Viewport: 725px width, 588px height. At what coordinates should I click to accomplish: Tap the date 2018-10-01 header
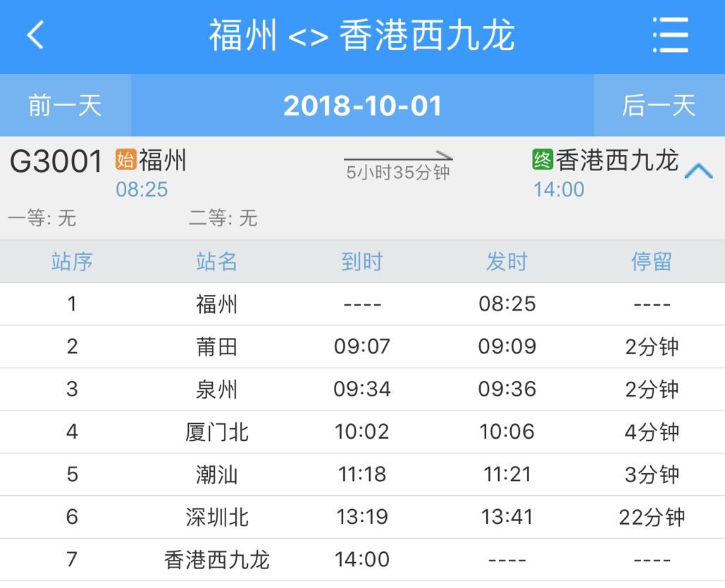362,105
